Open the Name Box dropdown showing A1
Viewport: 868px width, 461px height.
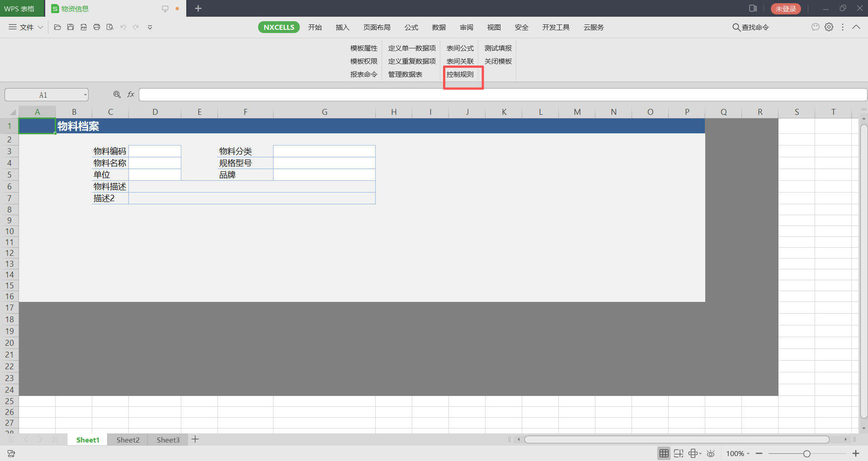pyautogui.click(x=85, y=95)
